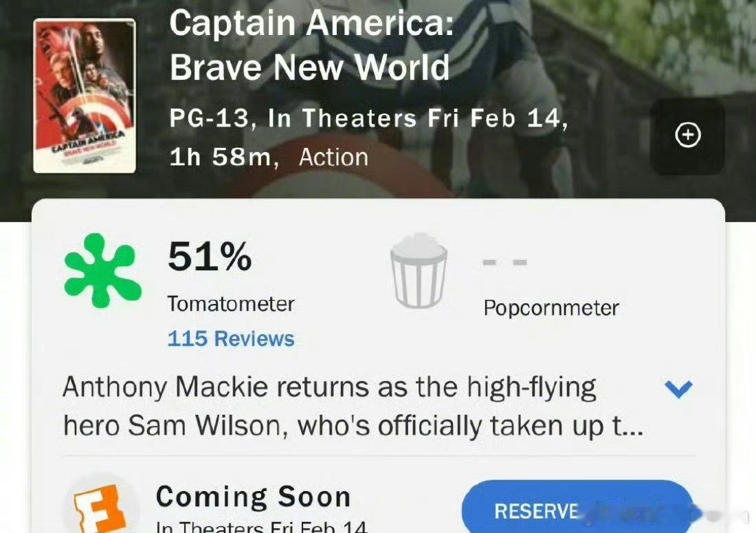Click the plus circle watchlist icon
Image resolution: width=756 pixels, height=533 pixels.
click(x=687, y=135)
